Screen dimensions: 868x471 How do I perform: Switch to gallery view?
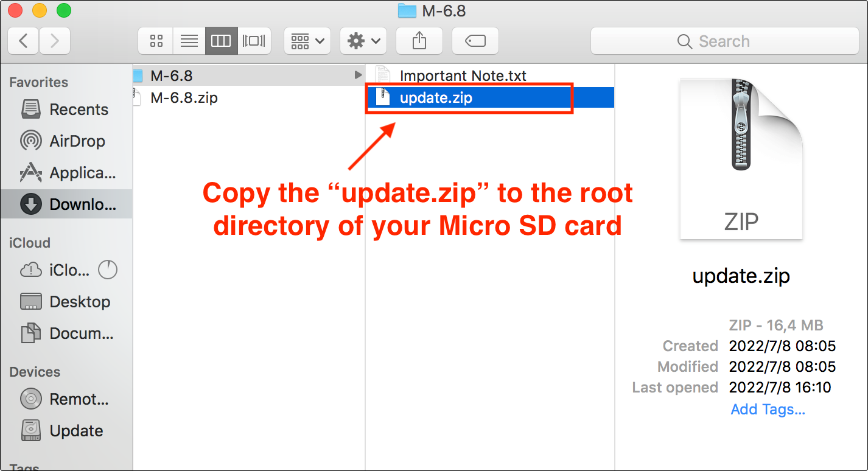pos(253,41)
